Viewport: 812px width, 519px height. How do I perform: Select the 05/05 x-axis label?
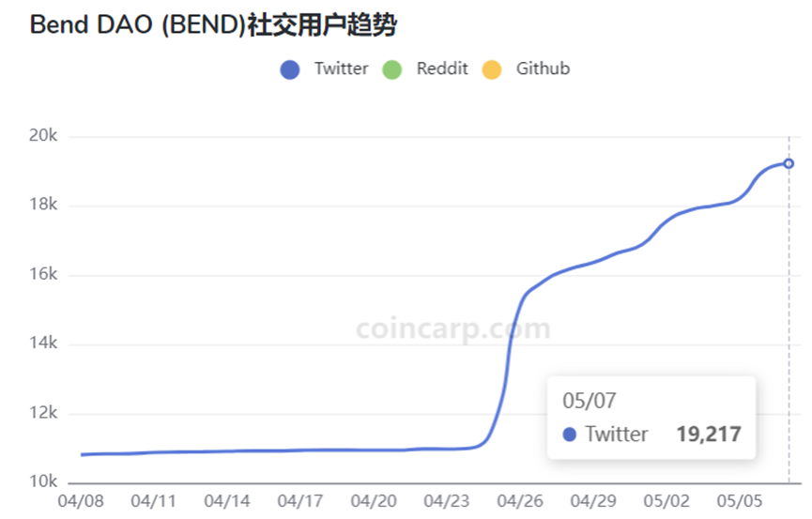[x=740, y=501]
